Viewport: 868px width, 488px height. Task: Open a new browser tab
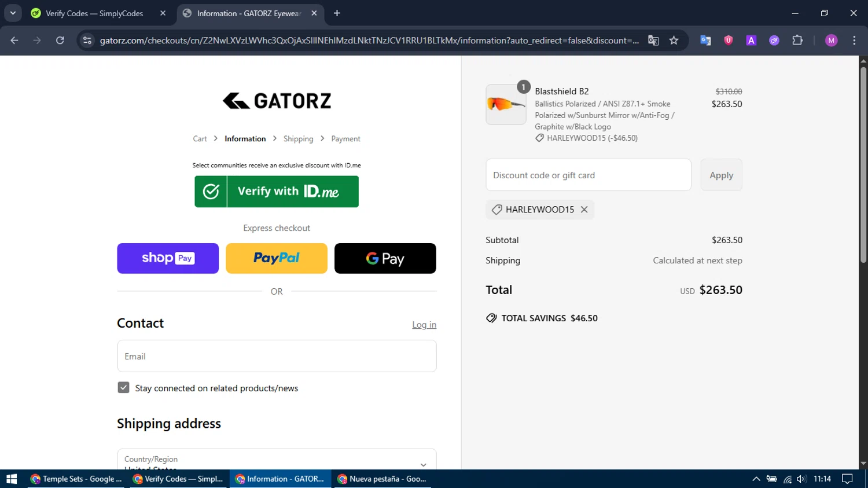coord(337,13)
